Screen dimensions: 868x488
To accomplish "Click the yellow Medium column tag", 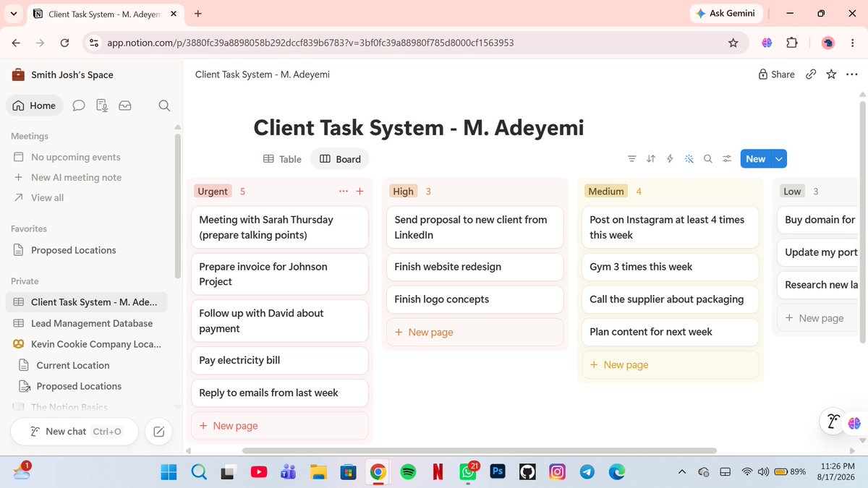I will 606,192.
